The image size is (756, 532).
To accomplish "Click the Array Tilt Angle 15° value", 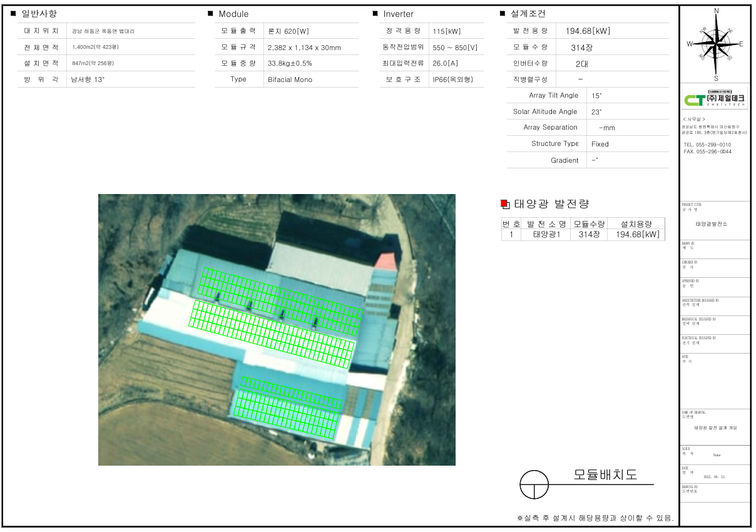I will point(596,96).
